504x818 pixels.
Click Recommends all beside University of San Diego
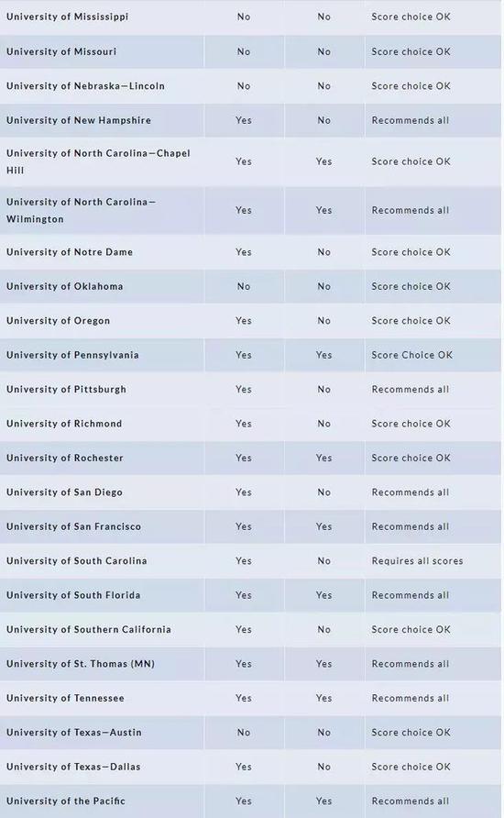pos(411,492)
